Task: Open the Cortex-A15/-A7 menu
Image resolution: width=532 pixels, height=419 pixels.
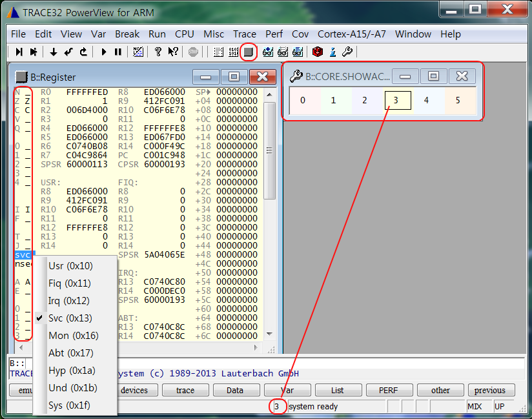Action: (352, 34)
